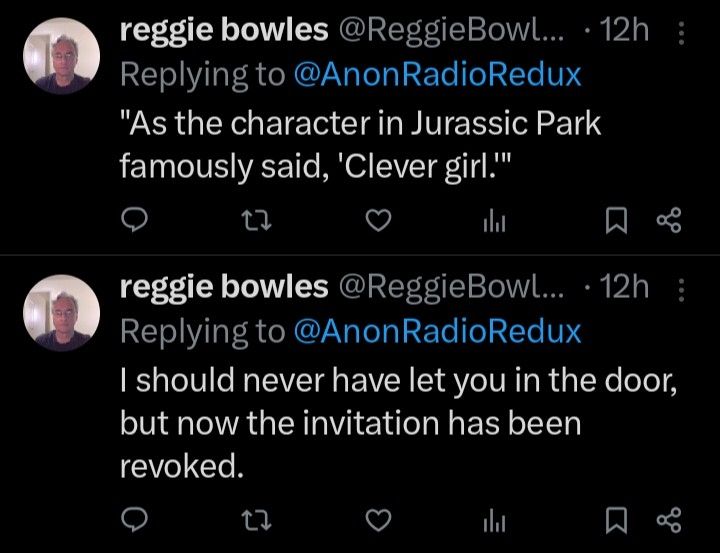Image resolution: width=720 pixels, height=553 pixels.
Task: Open @AnonRadioRedux link in first tweet
Action: [436, 75]
